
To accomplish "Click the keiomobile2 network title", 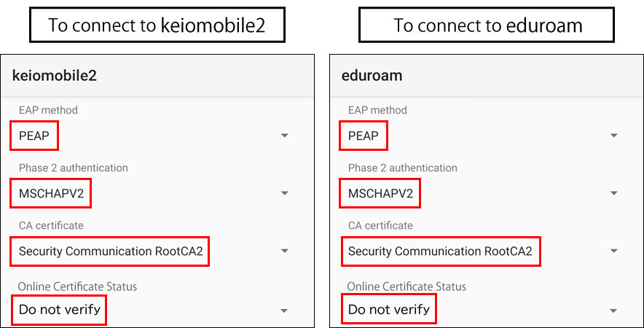I will [x=55, y=75].
